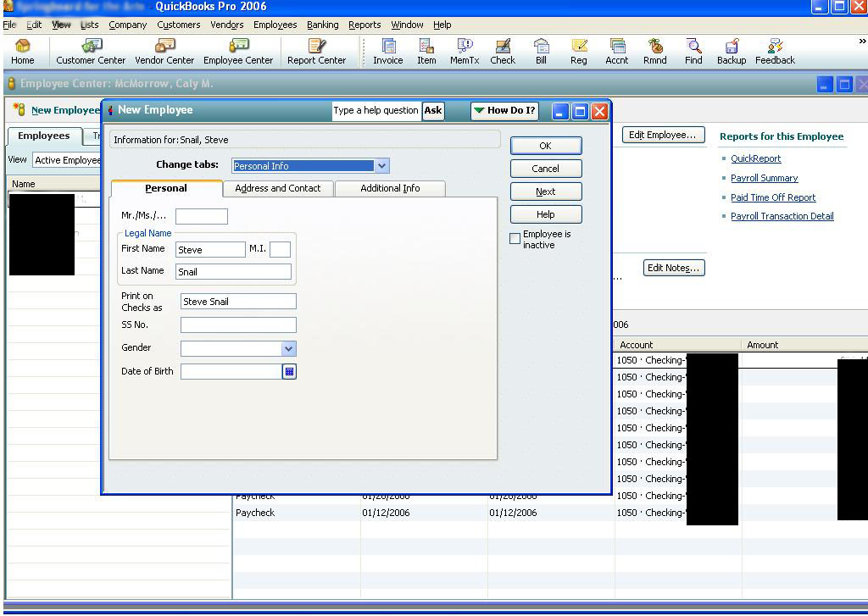Open the Payroll Summary link
The image size is (868, 616).
tap(764, 178)
